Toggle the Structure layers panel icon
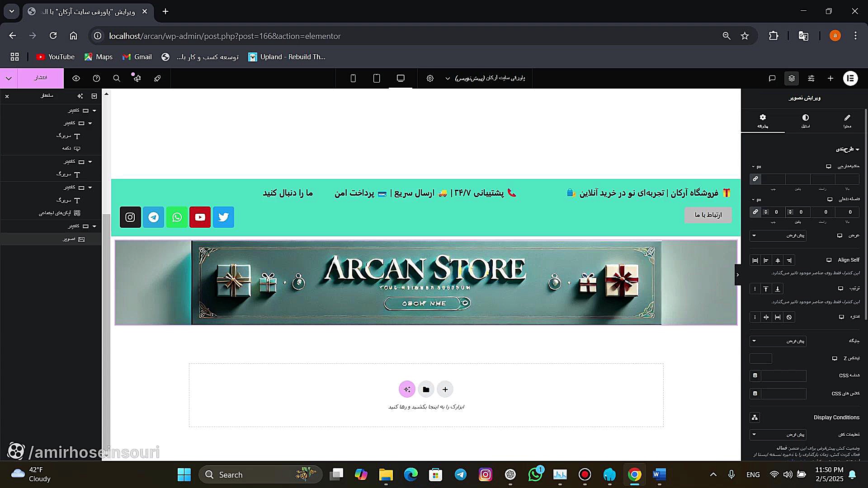 792,78
